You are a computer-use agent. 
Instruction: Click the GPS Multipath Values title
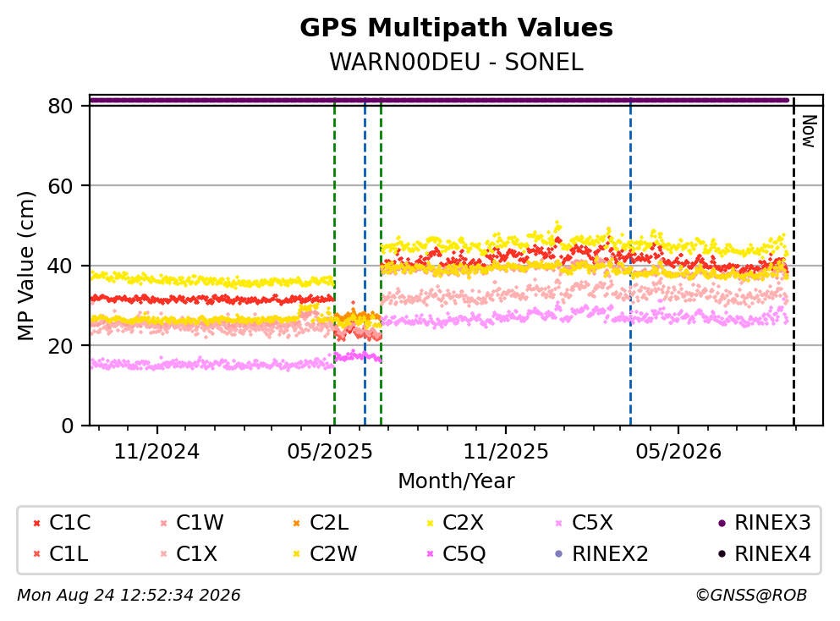pyautogui.click(x=456, y=28)
